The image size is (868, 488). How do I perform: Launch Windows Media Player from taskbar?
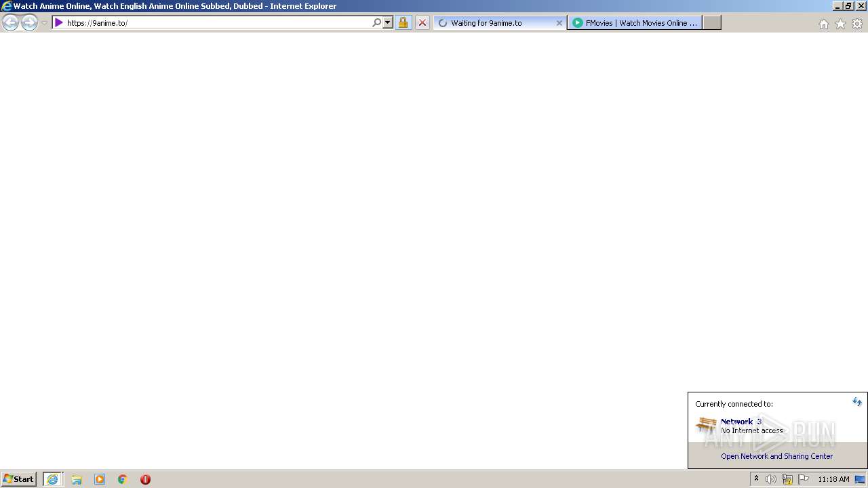(x=100, y=479)
